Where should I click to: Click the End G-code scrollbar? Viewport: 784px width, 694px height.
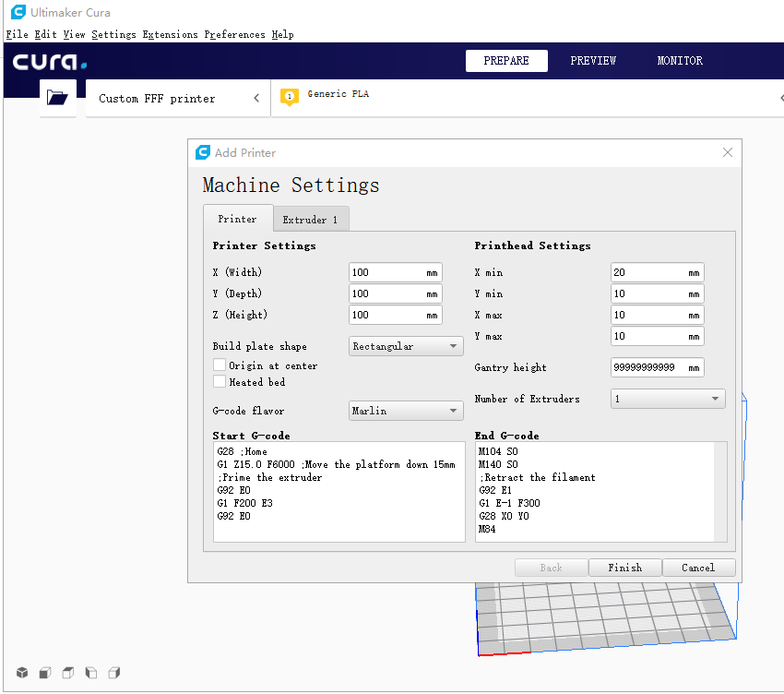coord(721,492)
